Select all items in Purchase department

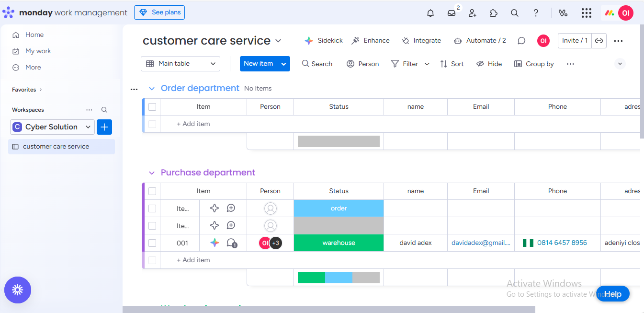[152, 191]
